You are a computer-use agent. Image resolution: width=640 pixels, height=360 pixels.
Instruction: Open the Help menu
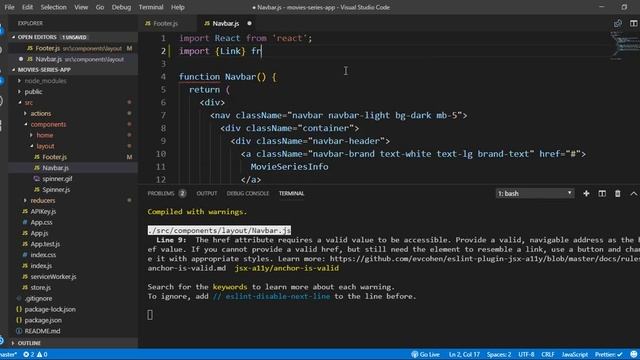pos(178,7)
